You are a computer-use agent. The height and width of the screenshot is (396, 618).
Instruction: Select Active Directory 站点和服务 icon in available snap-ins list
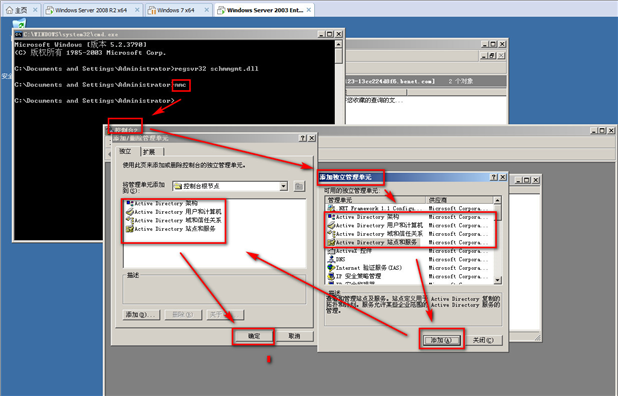(x=331, y=242)
